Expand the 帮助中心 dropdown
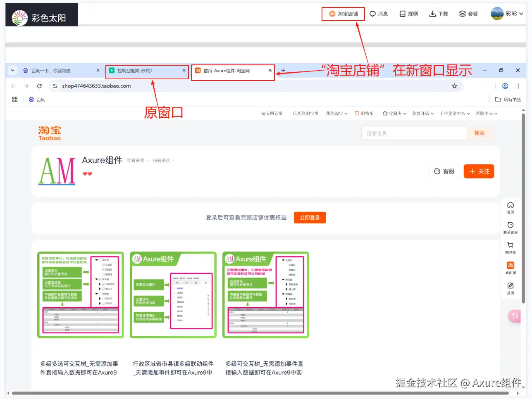The image size is (532, 399). click(x=487, y=114)
